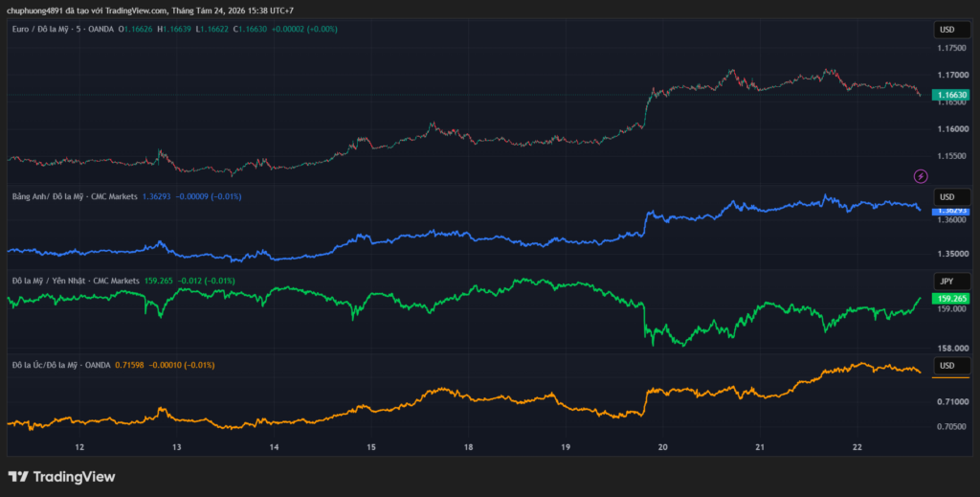This screenshot has width=980, height=497.
Task: Open USD currency selector in Đô la Úc pane
Action: pyautogui.click(x=952, y=366)
